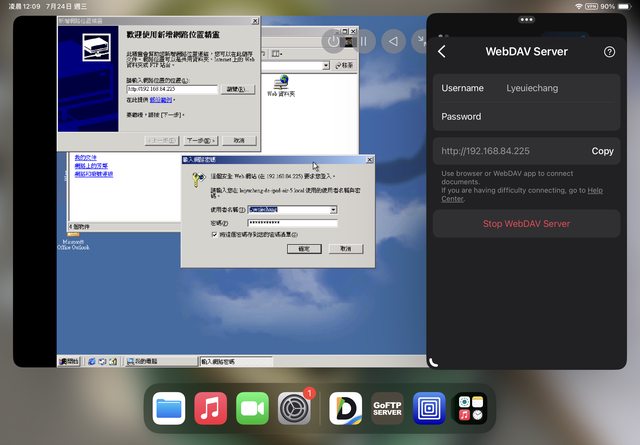Toggle the remember password checkbox
Viewport: 640px width, 445px height.
(x=214, y=234)
